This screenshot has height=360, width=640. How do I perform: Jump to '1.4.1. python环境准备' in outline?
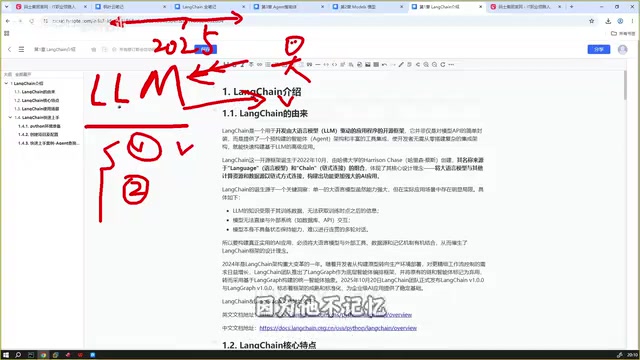[x=39, y=126]
